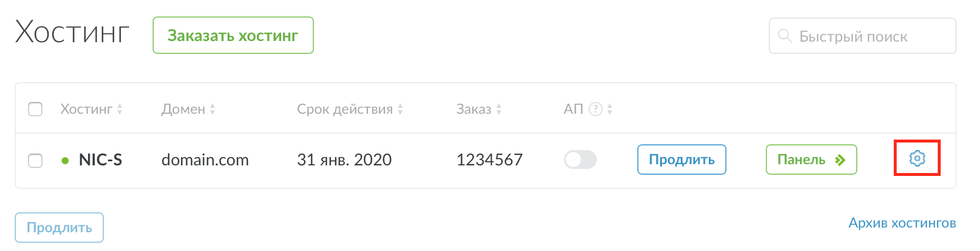Sort the table by Домен column
The width and height of the screenshot is (980, 251).
tap(212, 109)
